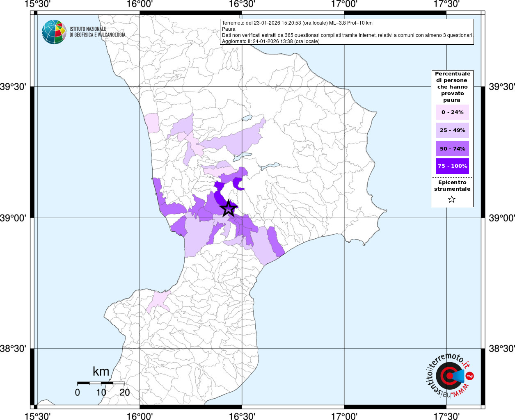Click the 17°00' bottom axis label
515x420 pixels.
point(344,416)
